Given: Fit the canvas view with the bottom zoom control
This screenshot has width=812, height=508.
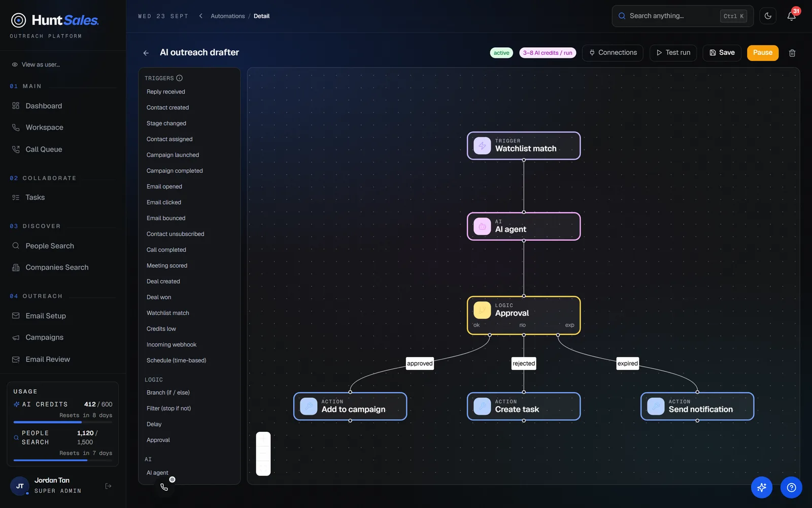Looking at the screenshot, I should click(263, 469).
